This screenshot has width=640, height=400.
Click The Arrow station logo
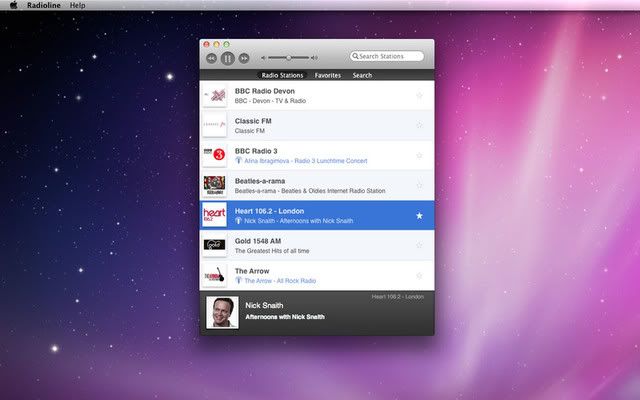(x=215, y=275)
